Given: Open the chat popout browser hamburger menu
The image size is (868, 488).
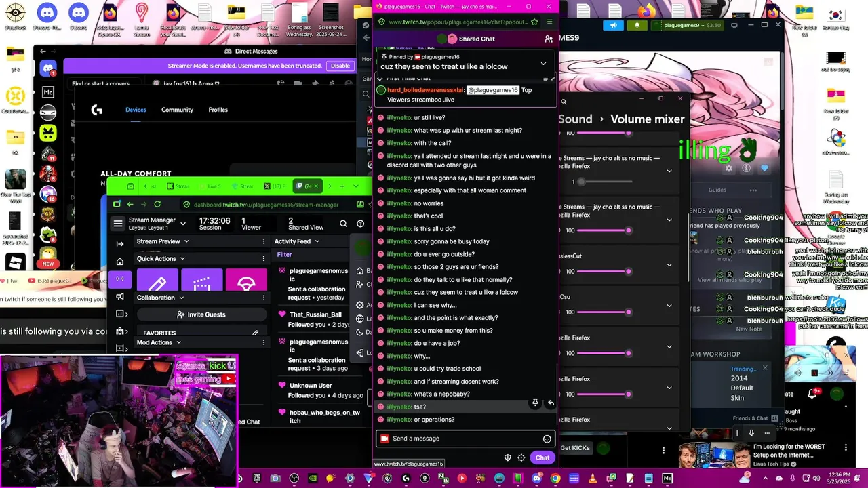Looking at the screenshot, I should click(x=549, y=22).
